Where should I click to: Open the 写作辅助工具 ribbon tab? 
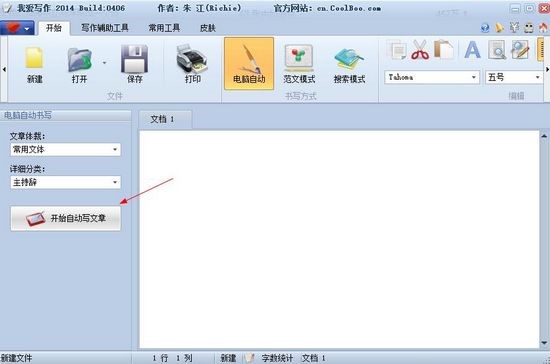click(105, 28)
